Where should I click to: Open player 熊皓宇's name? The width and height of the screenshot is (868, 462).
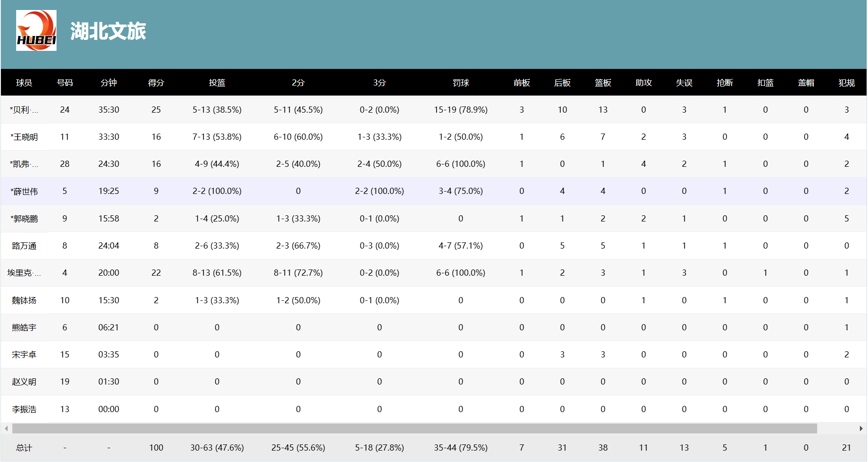(x=24, y=327)
